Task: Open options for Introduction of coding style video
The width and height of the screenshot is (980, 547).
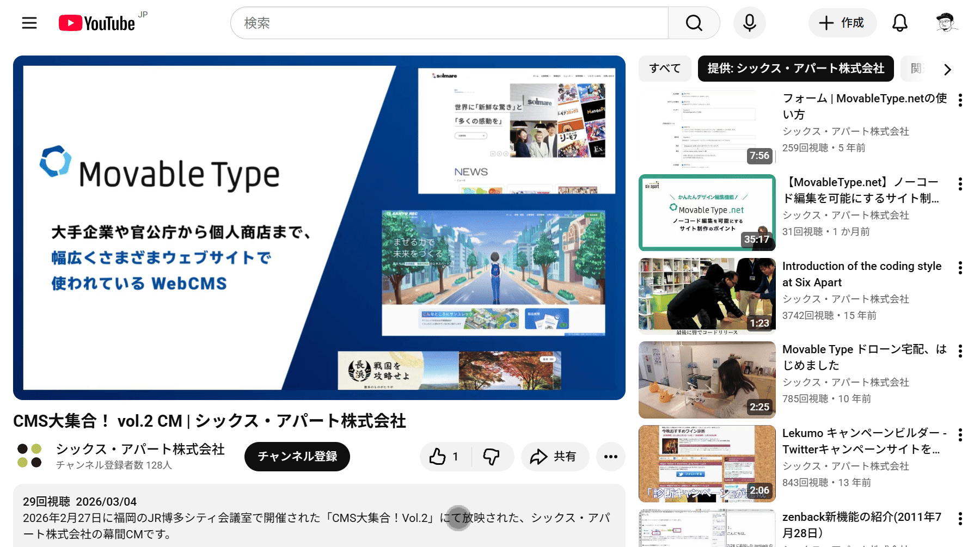Action: [x=960, y=268]
